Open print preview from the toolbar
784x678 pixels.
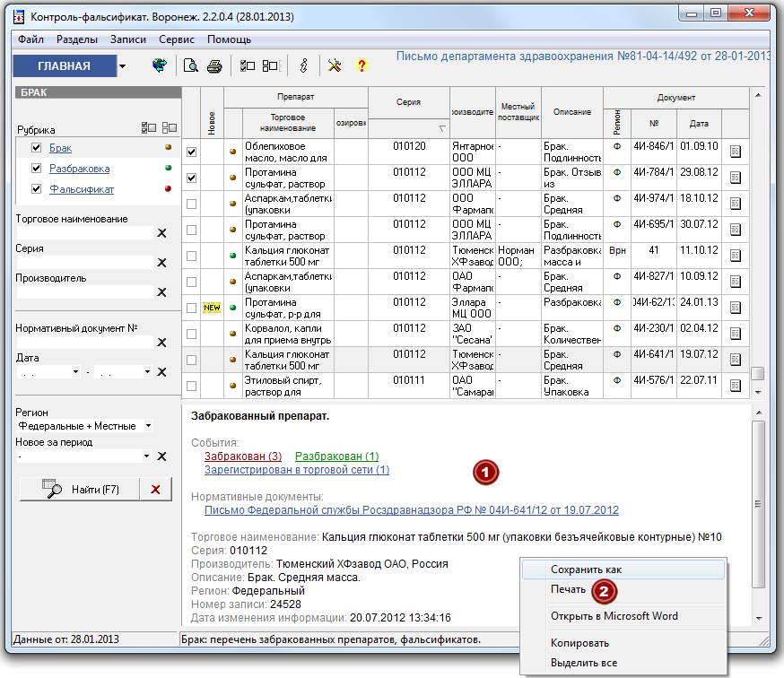(190, 65)
